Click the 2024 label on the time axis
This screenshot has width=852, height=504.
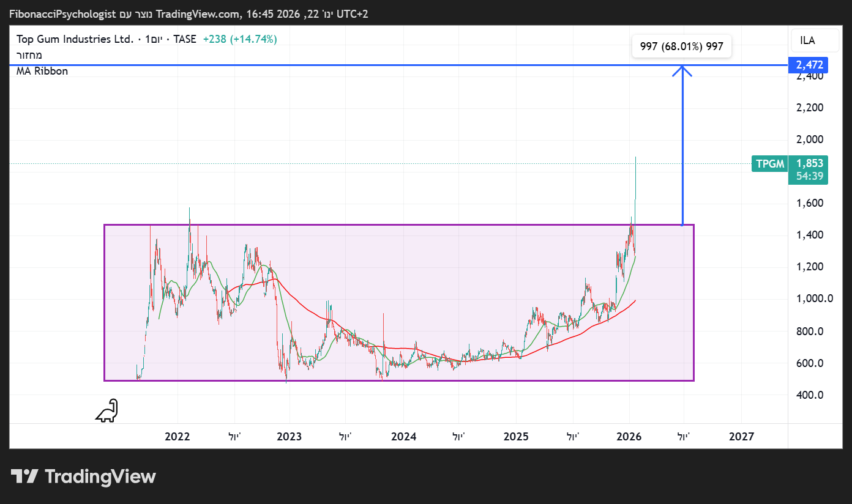[x=403, y=437]
